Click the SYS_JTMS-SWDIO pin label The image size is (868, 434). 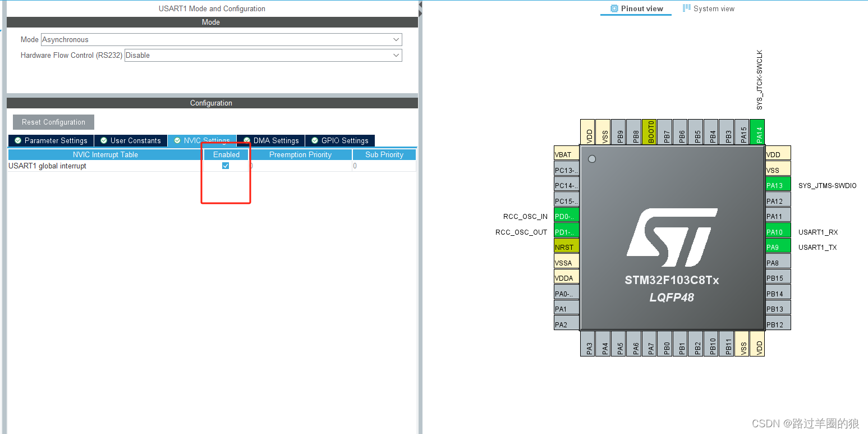[x=827, y=186]
